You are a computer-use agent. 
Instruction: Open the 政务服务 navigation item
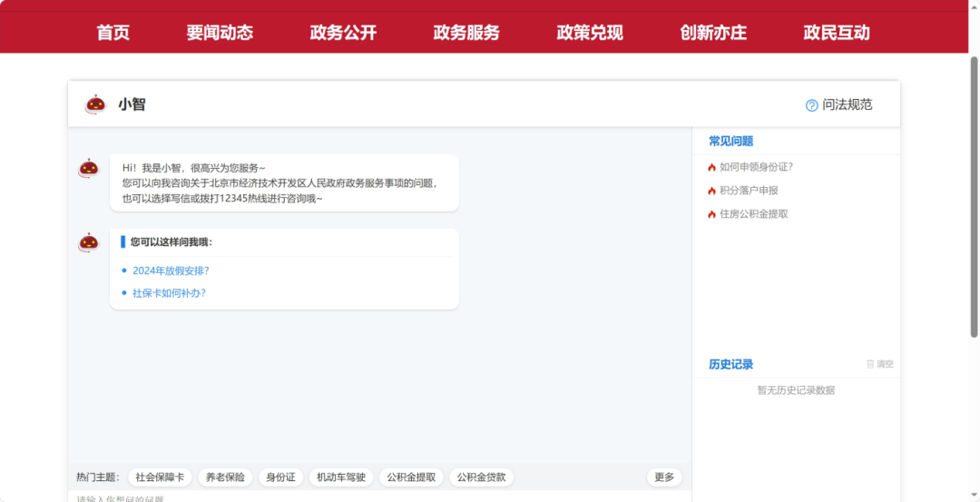(x=466, y=33)
